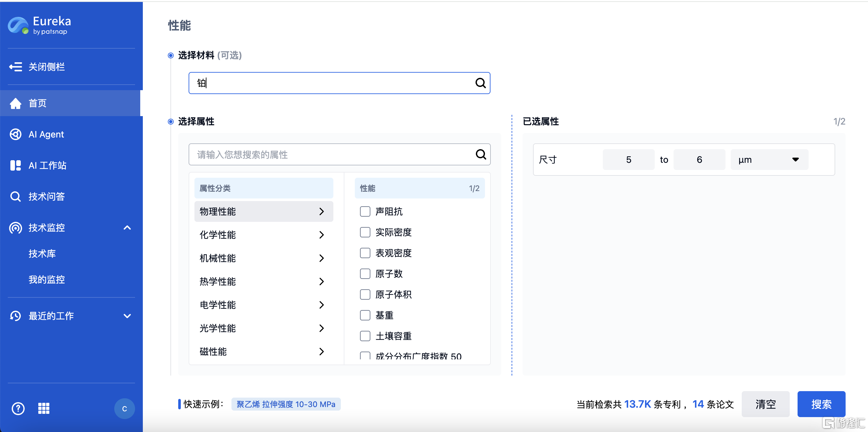868x432 pixels.
Task: Select 磁性能 category row
Action: [x=264, y=352]
